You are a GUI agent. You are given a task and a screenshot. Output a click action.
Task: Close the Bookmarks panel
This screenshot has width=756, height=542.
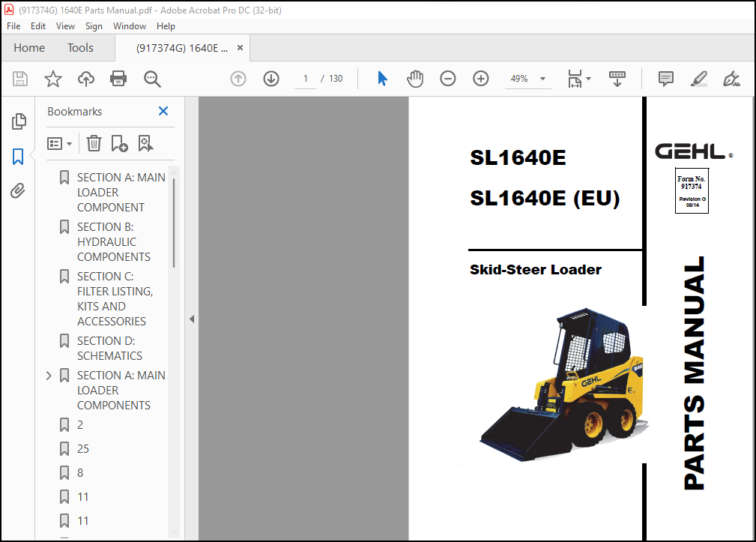(x=163, y=111)
